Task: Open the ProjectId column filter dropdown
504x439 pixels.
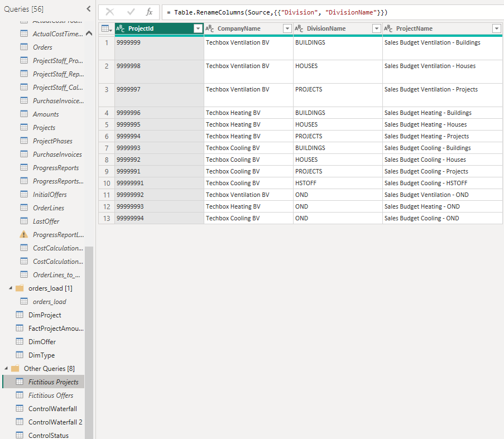Action: coord(198,28)
